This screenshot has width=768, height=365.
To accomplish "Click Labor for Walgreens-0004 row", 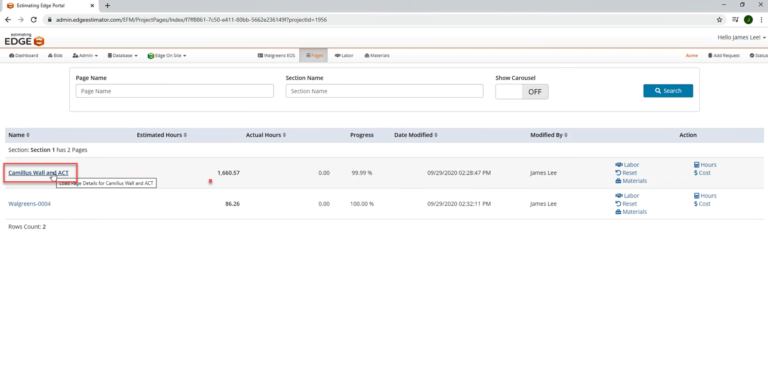I will pos(627,195).
